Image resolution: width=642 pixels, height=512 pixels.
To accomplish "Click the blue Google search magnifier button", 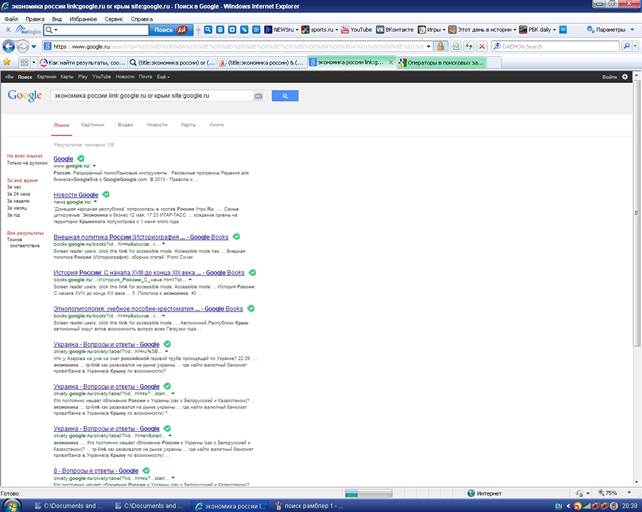I will [x=285, y=96].
